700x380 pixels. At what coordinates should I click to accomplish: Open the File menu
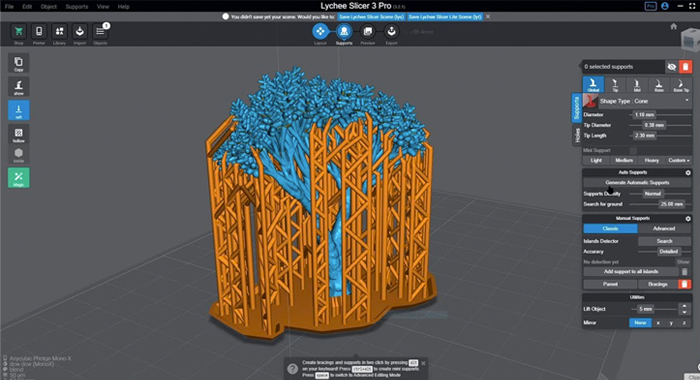[x=9, y=7]
